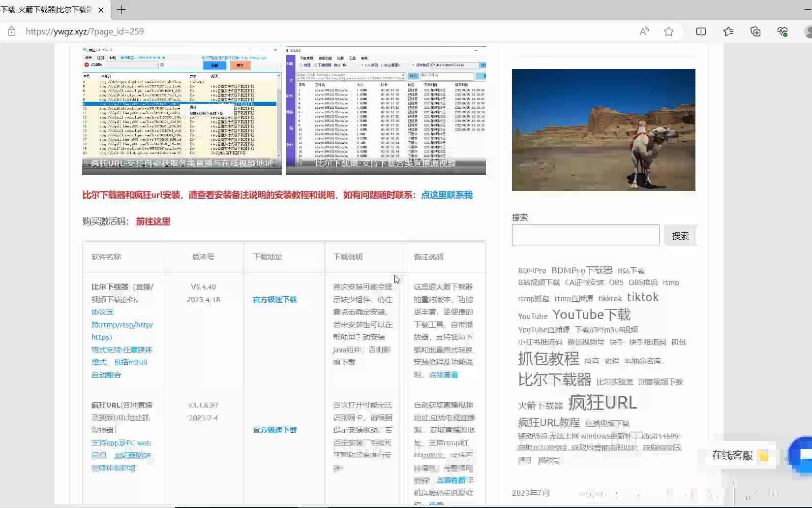
Task: Follow the 点这里联系我 link
Action: click(x=447, y=195)
